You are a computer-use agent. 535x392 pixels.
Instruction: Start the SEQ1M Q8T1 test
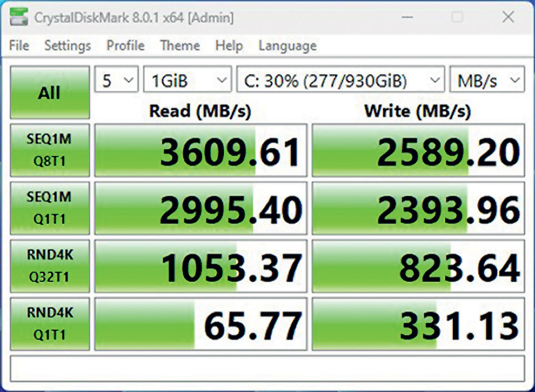50,150
